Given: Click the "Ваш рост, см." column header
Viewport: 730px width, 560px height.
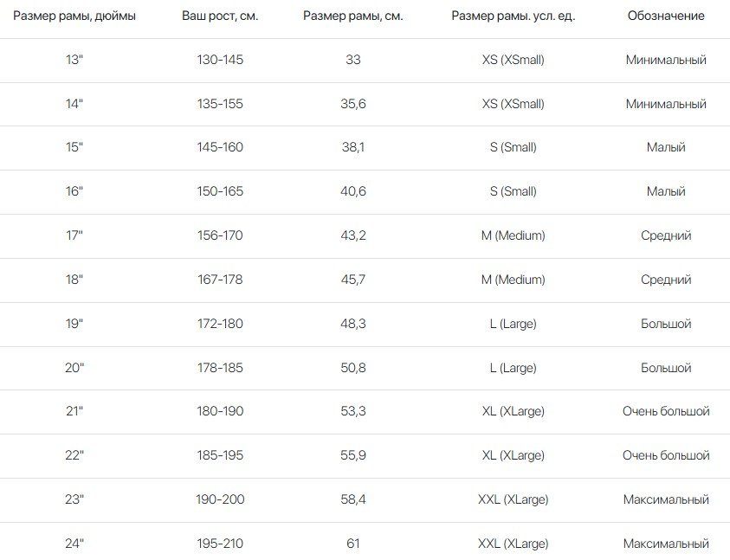Looking at the screenshot, I should (220, 16).
